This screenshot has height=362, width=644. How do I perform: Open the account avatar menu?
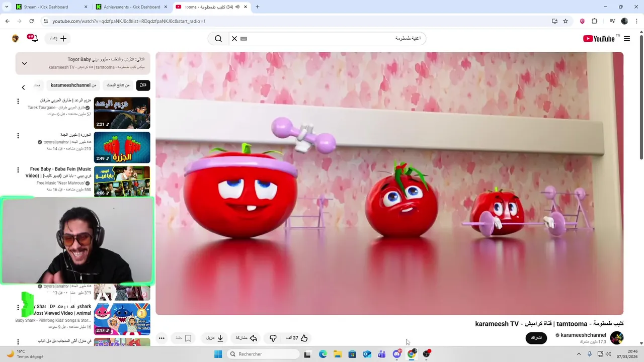[15, 39]
